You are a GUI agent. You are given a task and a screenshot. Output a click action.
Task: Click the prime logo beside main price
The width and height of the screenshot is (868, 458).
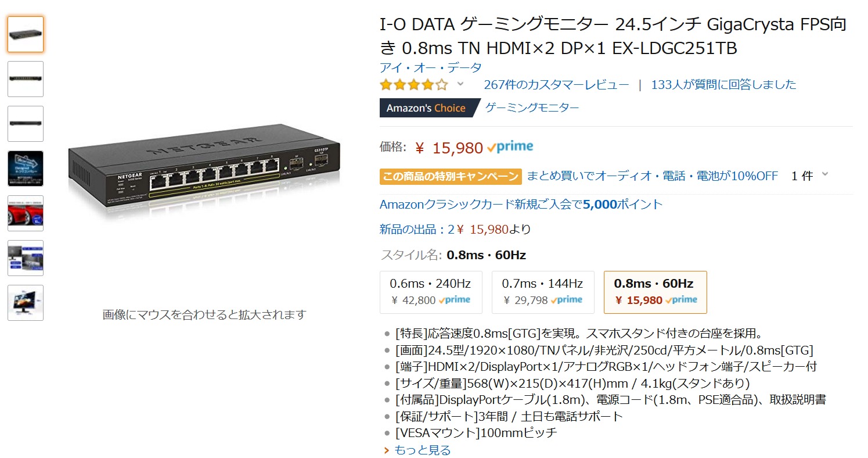510,147
